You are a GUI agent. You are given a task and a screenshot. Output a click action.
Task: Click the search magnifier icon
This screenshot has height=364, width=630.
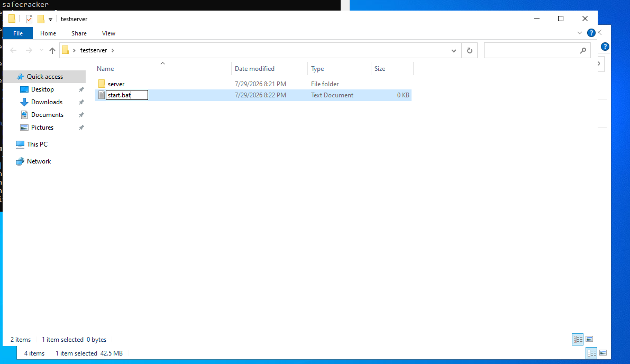(583, 51)
